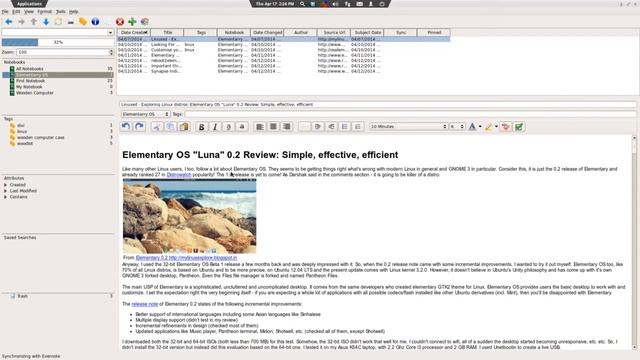
Task: Align text left
Action: 260,127
